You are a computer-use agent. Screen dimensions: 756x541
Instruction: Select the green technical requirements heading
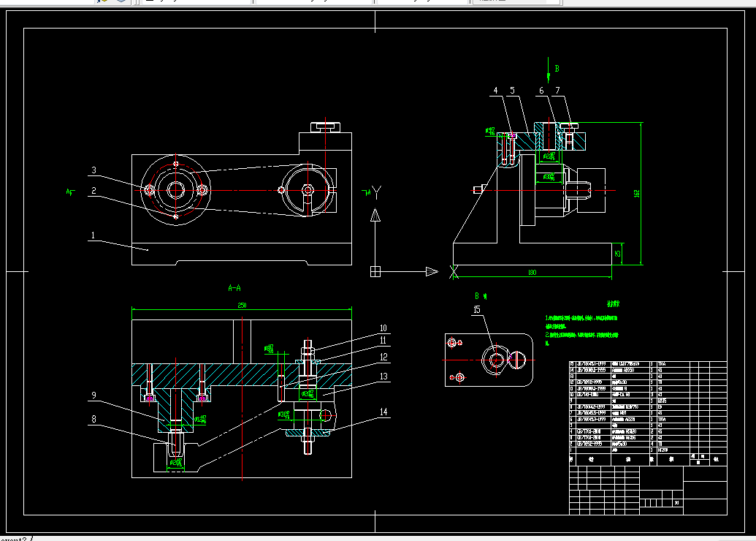coord(613,304)
